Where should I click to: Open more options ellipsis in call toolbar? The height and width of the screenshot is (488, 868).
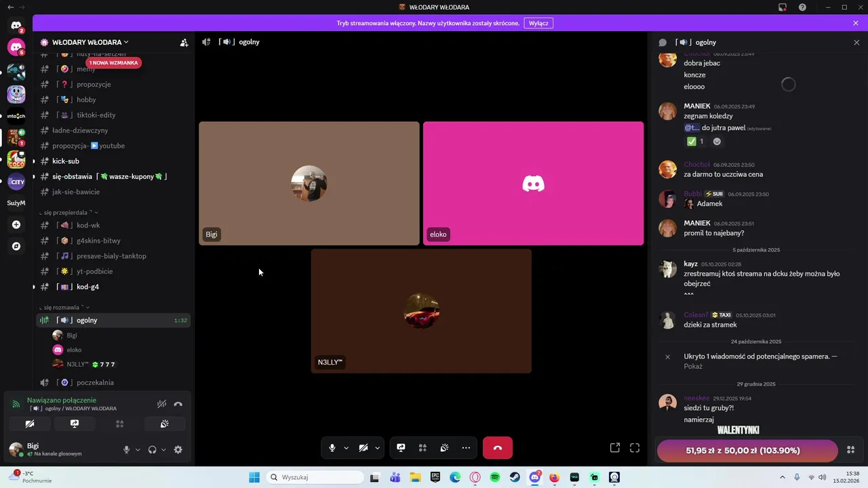coord(466,448)
